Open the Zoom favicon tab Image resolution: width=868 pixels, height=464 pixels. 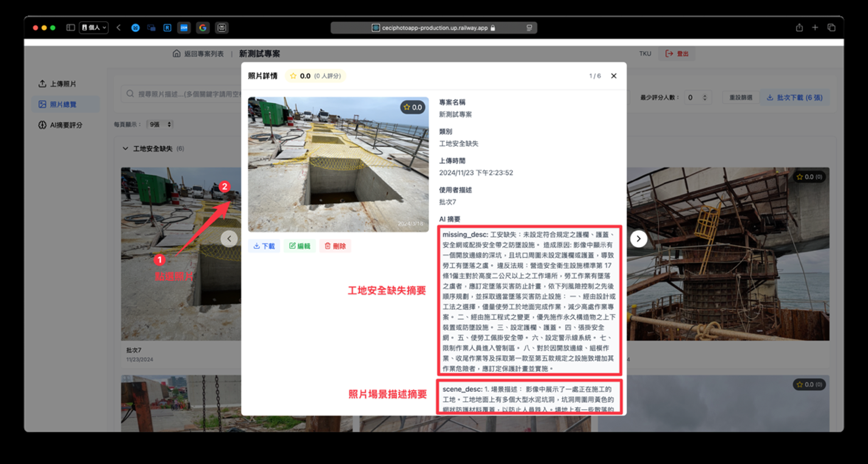pyautogui.click(x=184, y=27)
